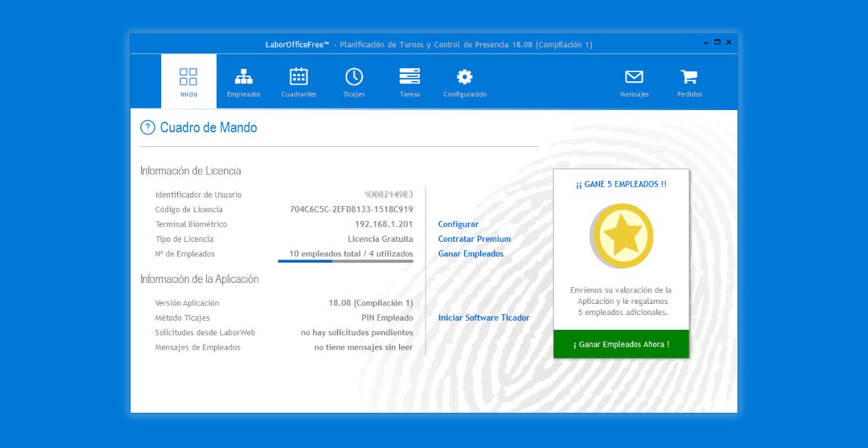Viewport: 868px width, 448px height.
Task: Open the Cuadrantes calendar icon
Action: (x=299, y=77)
